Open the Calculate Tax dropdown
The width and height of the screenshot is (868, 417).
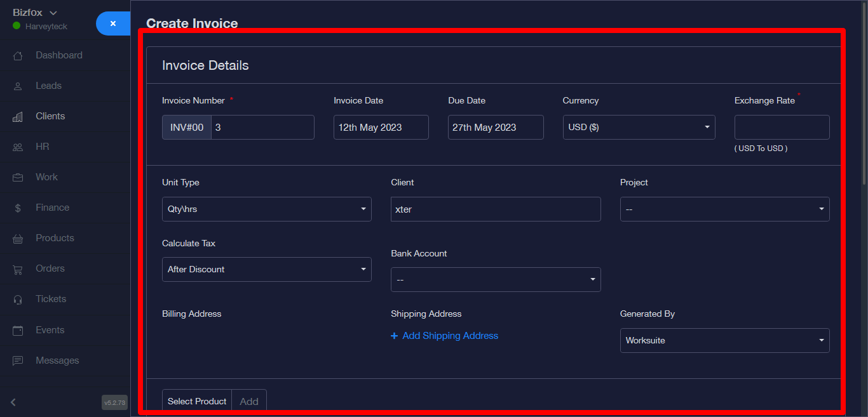(x=266, y=269)
